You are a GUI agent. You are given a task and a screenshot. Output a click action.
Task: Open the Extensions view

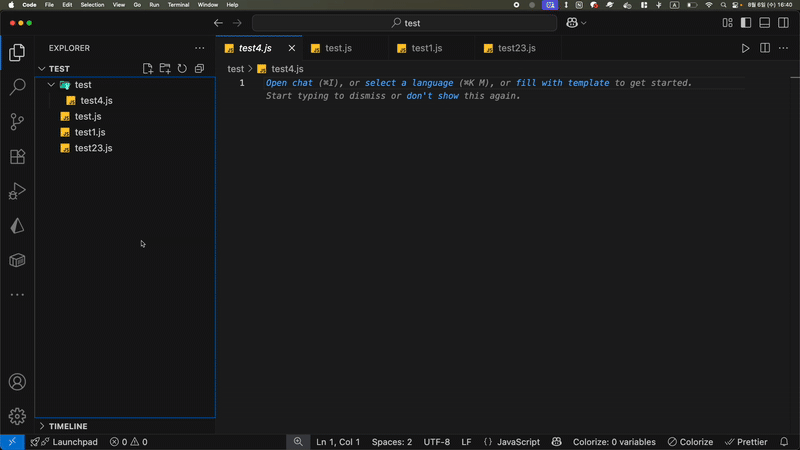point(17,157)
